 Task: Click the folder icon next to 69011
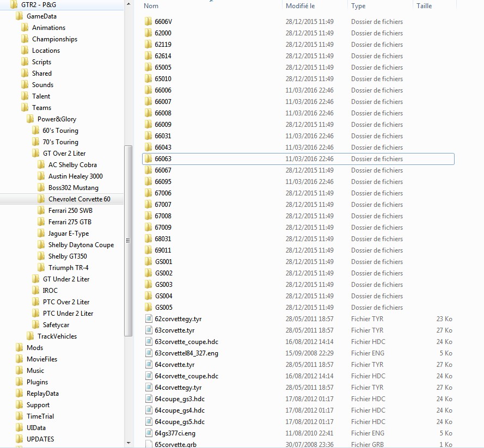tap(149, 250)
